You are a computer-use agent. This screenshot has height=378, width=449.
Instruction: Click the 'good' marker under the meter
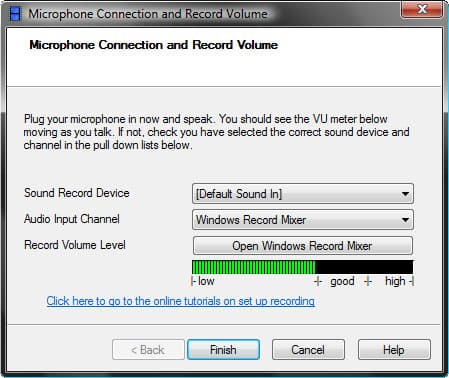pos(342,281)
